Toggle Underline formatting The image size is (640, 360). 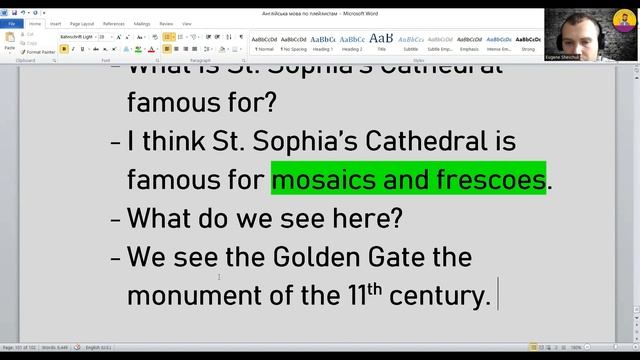[x=82, y=49]
